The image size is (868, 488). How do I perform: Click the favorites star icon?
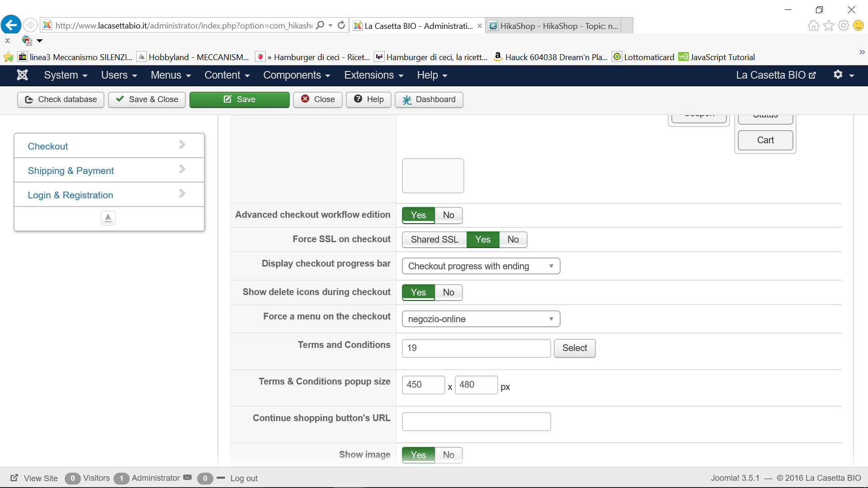828,25
